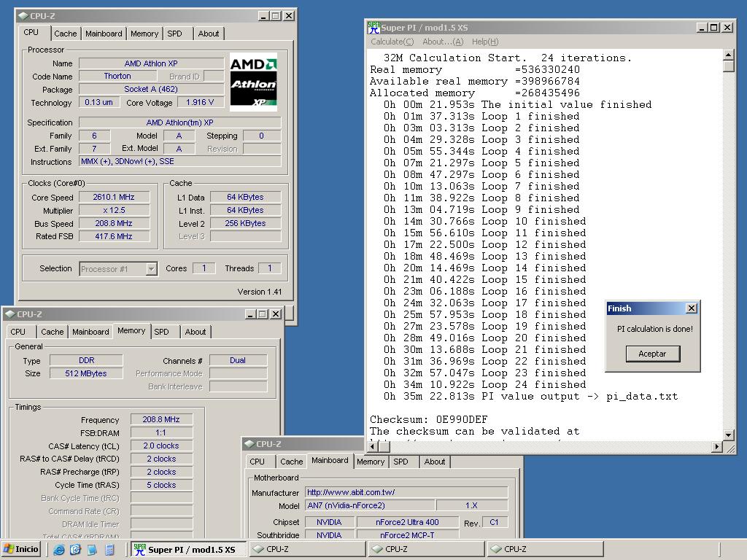Click CAS# Latency value 2.0 clocks
Image resolution: width=747 pixels, height=560 pixels.
[161, 446]
